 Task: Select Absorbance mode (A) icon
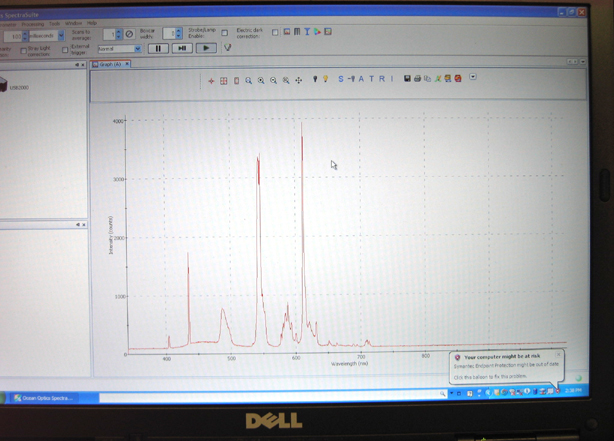tap(361, 79)
